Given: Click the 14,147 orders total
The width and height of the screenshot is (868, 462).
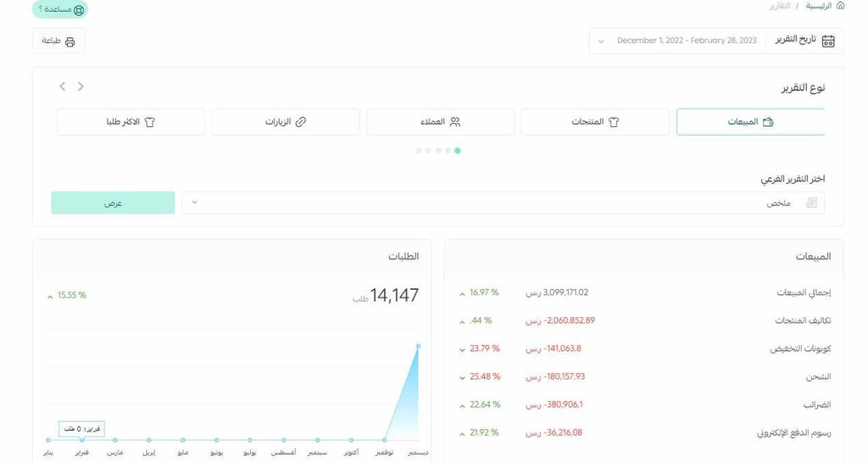Looking at the screenshot, I should coord(394,296).
